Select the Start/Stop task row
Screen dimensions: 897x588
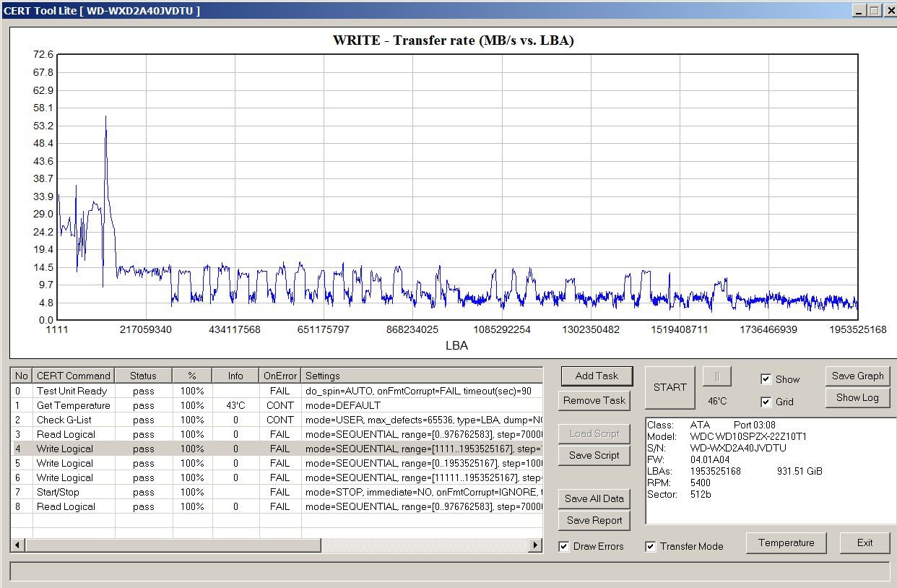click(277, 492)
